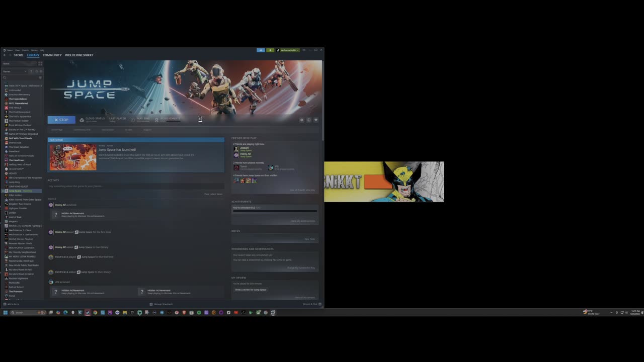Image resolution: width=644 pixels, height=362 pixels.
Task: Open the Jump Space has launched news thumbnail
Action: pos(73,157)
